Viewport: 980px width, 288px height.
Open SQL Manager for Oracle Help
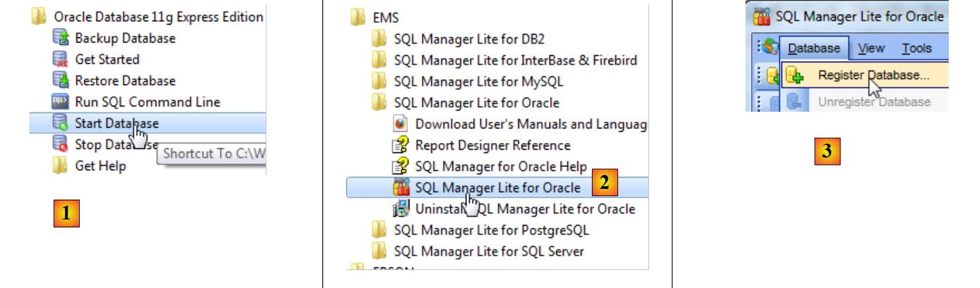tap(500, 167)
